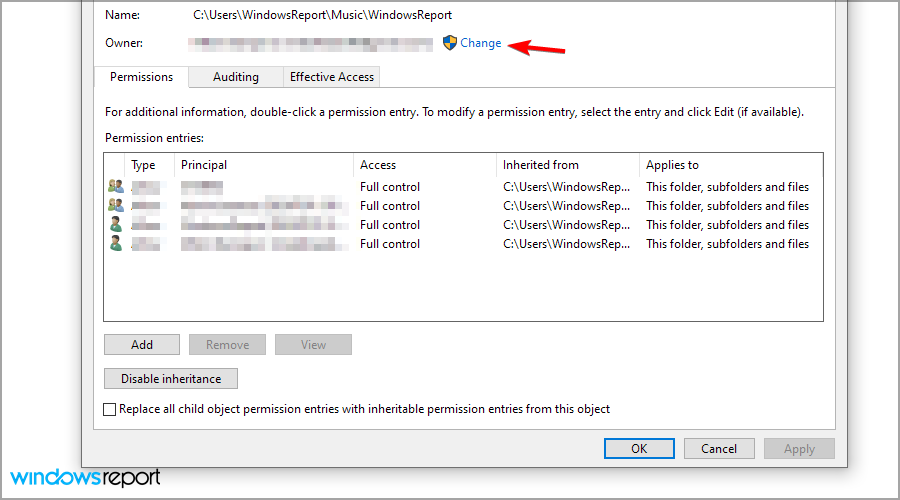900x500 pixels.
Task: Click the shield icon beside Change
Action: point(450,43)
